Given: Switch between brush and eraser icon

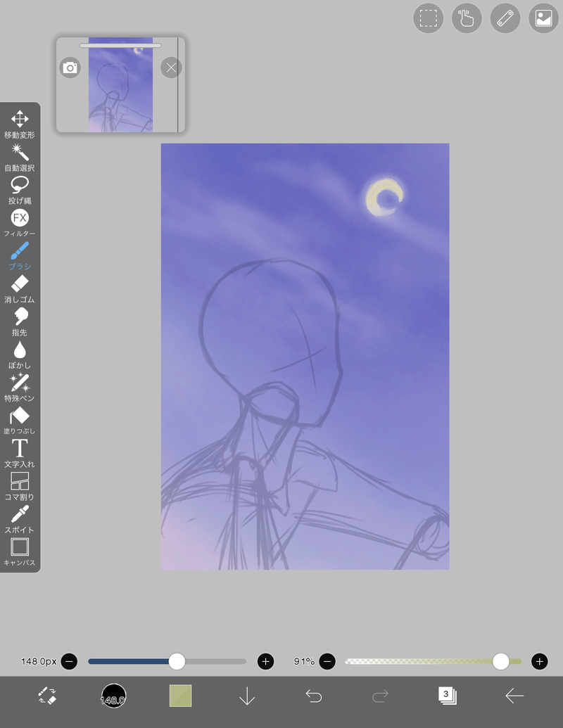Looking at the screenshot, I should [47, 696].
